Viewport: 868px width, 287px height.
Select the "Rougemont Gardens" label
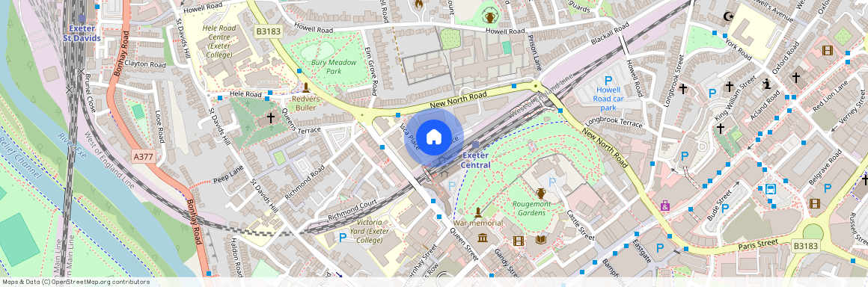coord(531,209)
